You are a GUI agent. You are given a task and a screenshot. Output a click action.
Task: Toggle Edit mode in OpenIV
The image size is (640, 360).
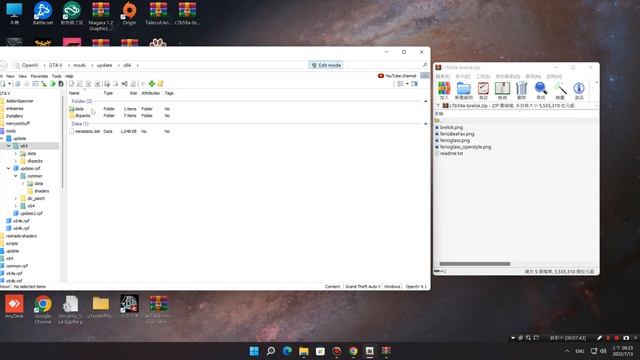[326, 65]
